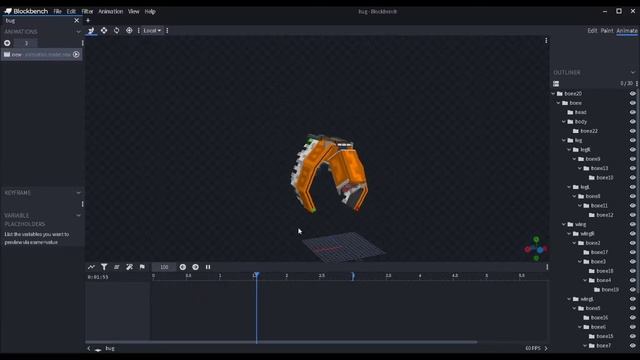This screenshot has height=360, width=640.
Task: Open the outliner three-dot menu
Action: click(x=637, y=83)
